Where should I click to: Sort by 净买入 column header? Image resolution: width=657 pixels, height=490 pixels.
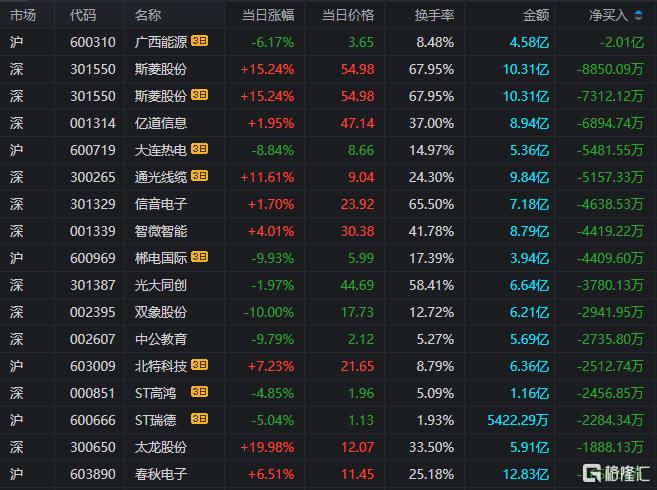pyautogui.click(x=609, y=16)
